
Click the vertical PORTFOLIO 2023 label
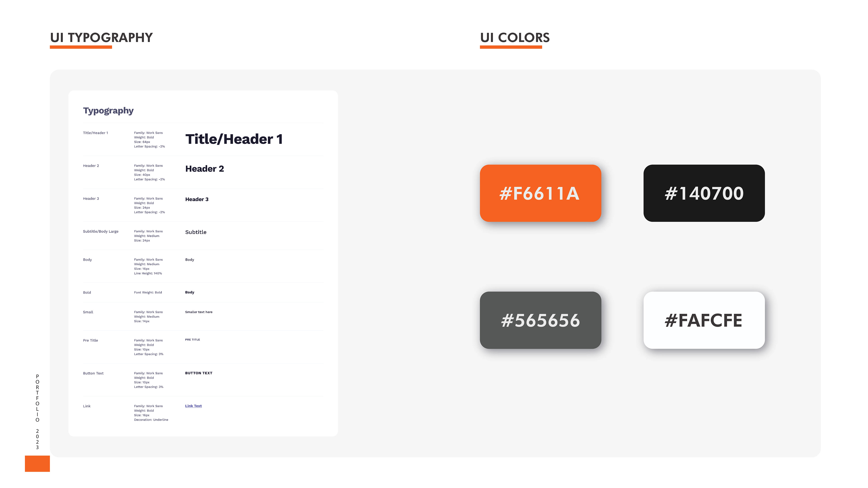(x=37, y=412)
